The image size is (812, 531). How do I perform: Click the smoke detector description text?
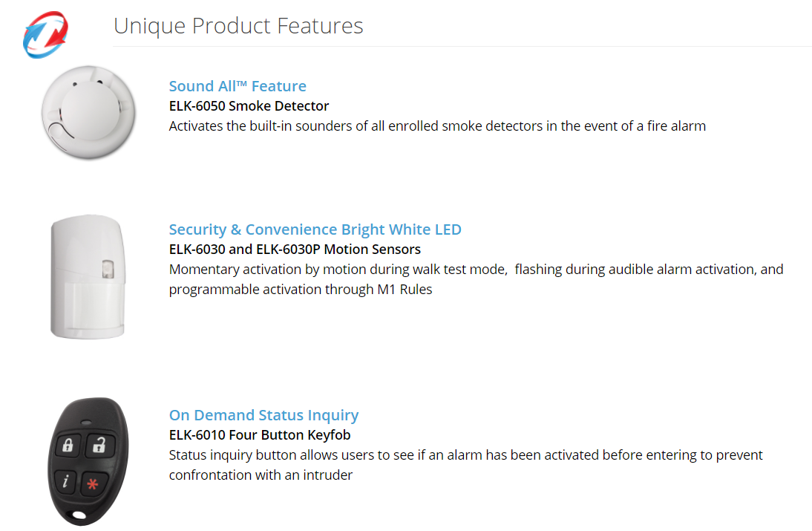point(437,126)
